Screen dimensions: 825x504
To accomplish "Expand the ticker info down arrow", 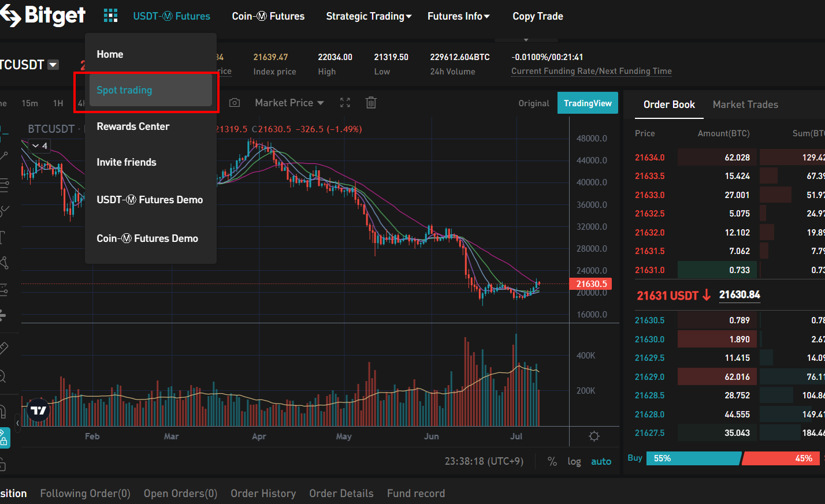I will pos(526,40).
